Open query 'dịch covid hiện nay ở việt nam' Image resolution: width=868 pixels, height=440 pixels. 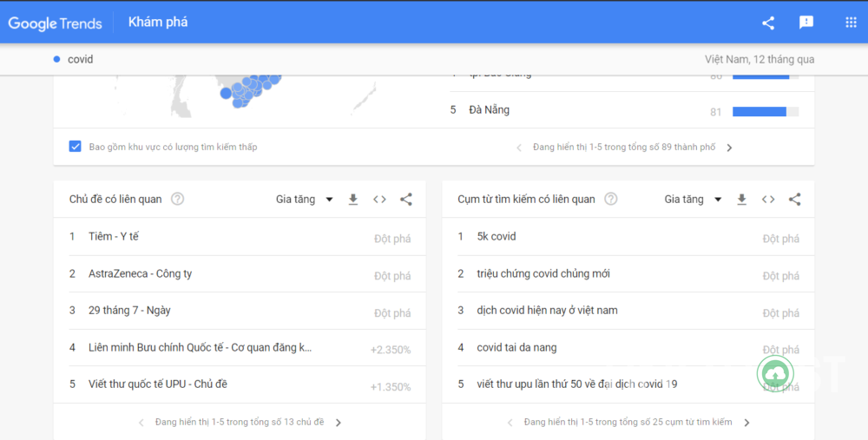coord(548,311)
